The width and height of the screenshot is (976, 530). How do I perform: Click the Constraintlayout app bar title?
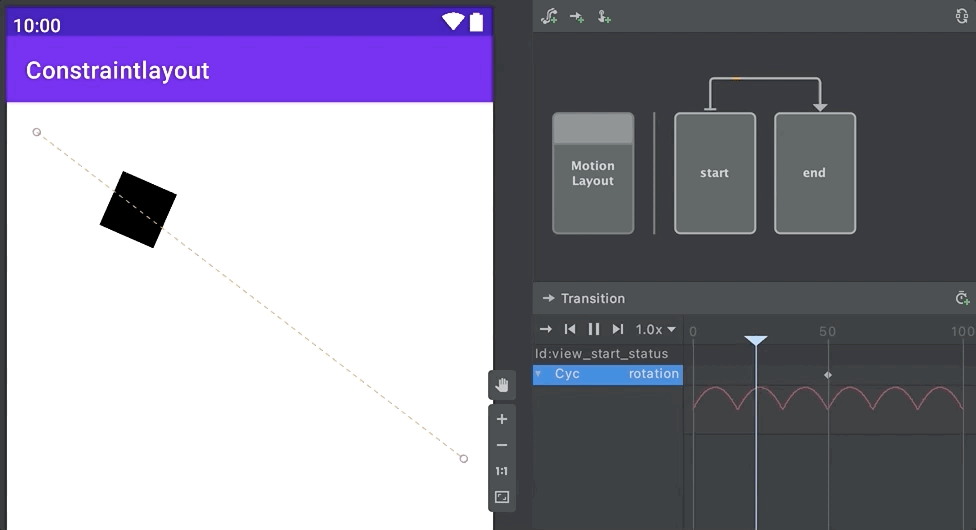[117, 70]
